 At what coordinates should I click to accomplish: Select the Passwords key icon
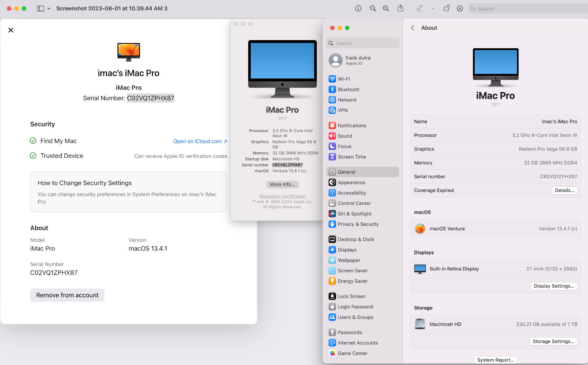332,332
